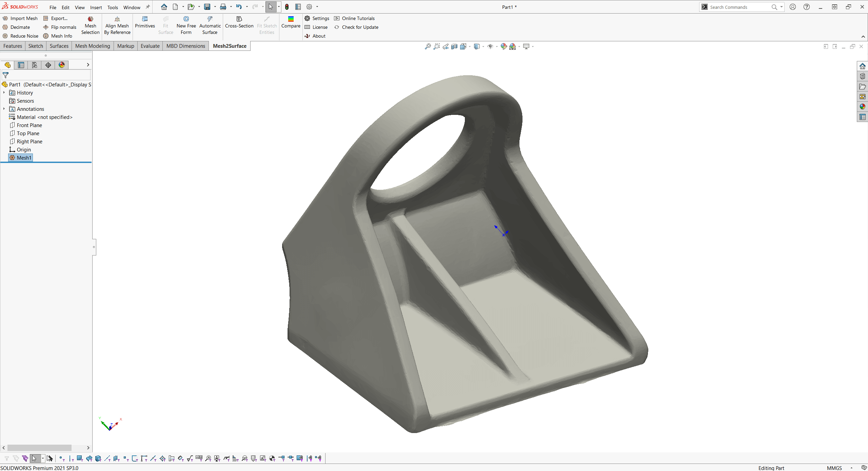Expand the Annotations tree item
The width and height of the screenshot is (868, 471).
pyautogui.click(x=5, y=108)
